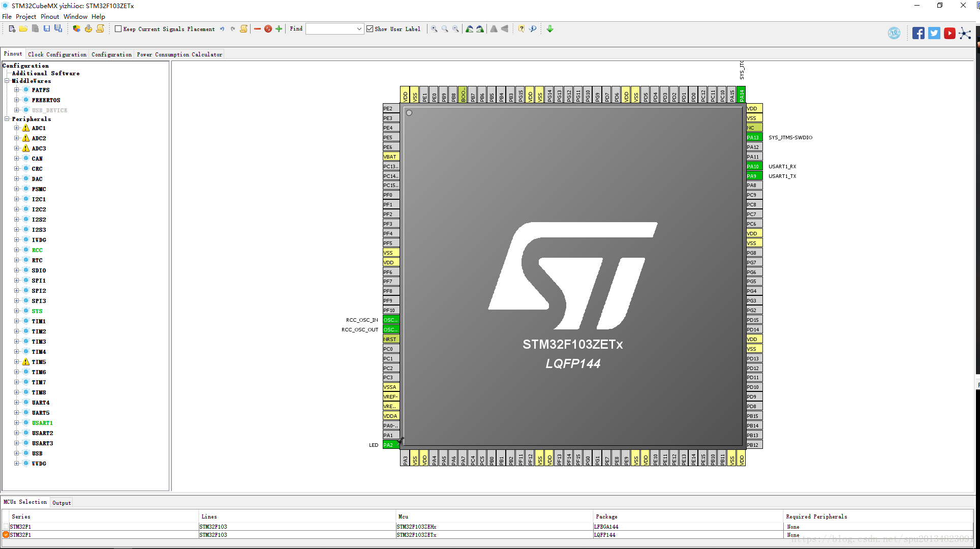This screenshot has height=549, width=980.
Task: Rotate the chip view with first rotate icon
Action: click(x=469, y=29)
